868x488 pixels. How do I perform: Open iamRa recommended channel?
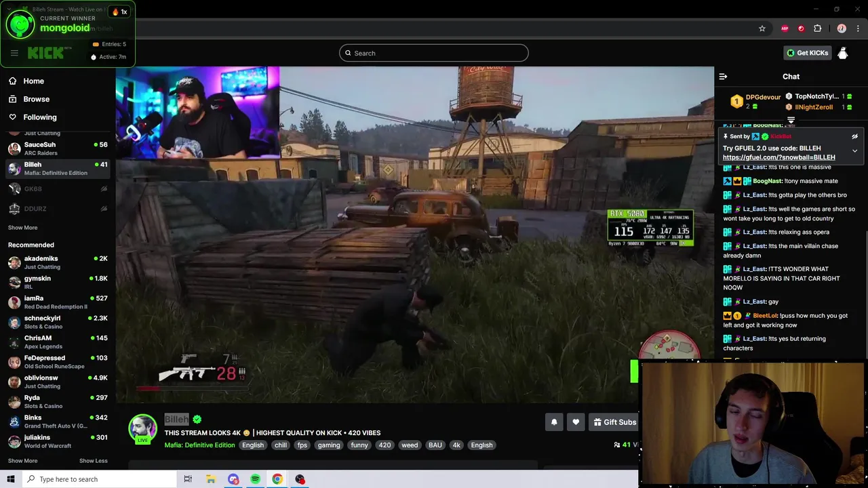58,302
